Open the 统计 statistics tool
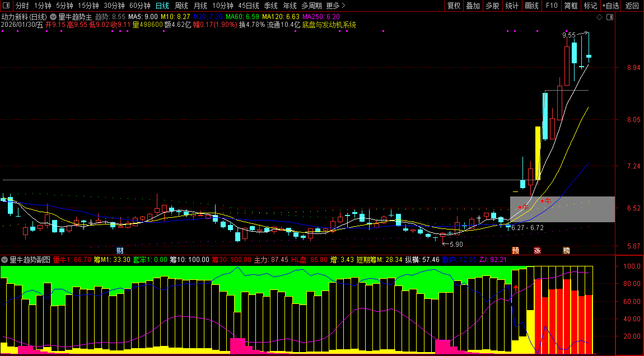Image resolution: width=644 pixels, height=356 pixels. (512, 6)
